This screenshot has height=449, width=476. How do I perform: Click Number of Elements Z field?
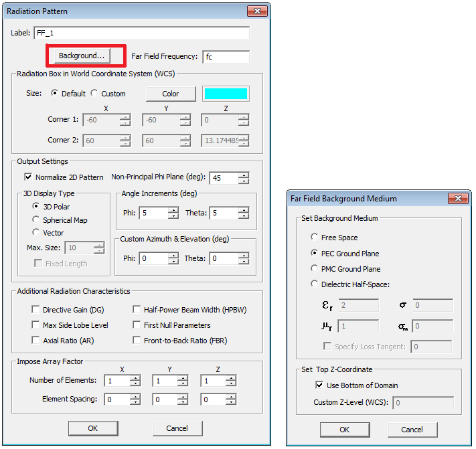[213, 381]
